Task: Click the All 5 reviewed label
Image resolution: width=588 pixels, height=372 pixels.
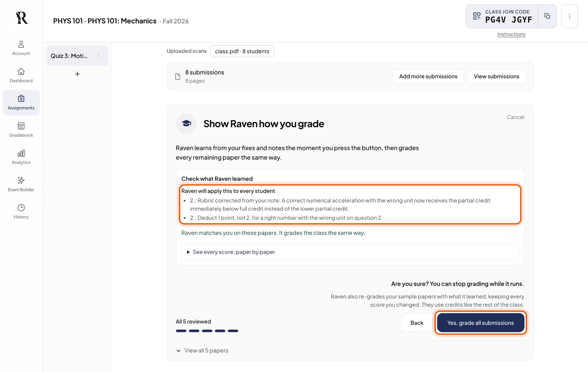Action: [193, 322]
